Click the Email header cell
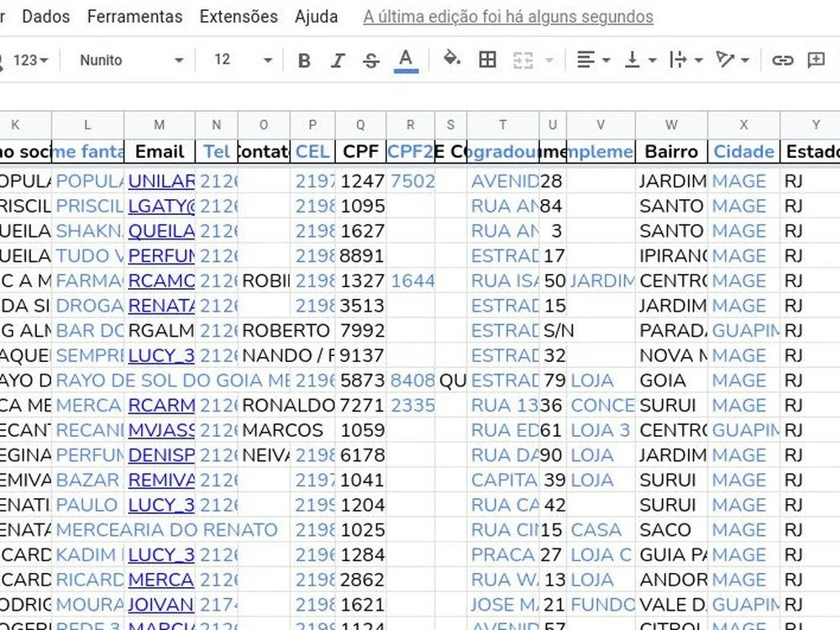Screen dimensions: 840x630 click(x=160, y=151)
